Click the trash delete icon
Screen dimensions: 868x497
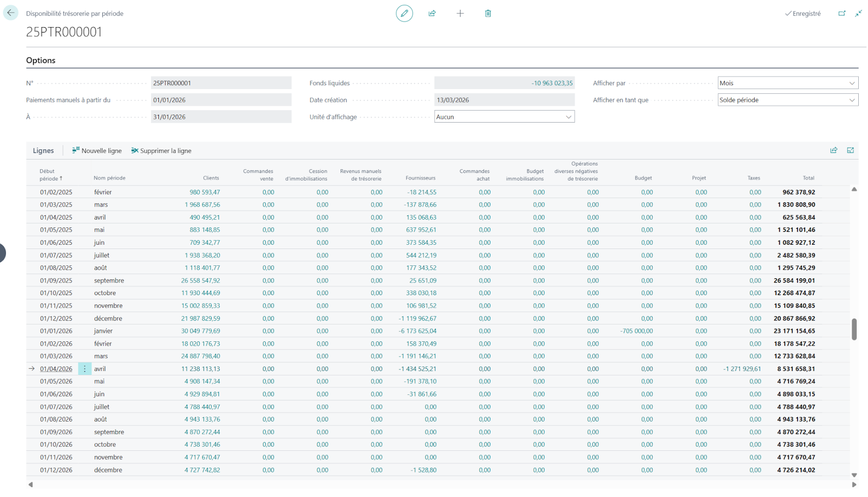488,14
